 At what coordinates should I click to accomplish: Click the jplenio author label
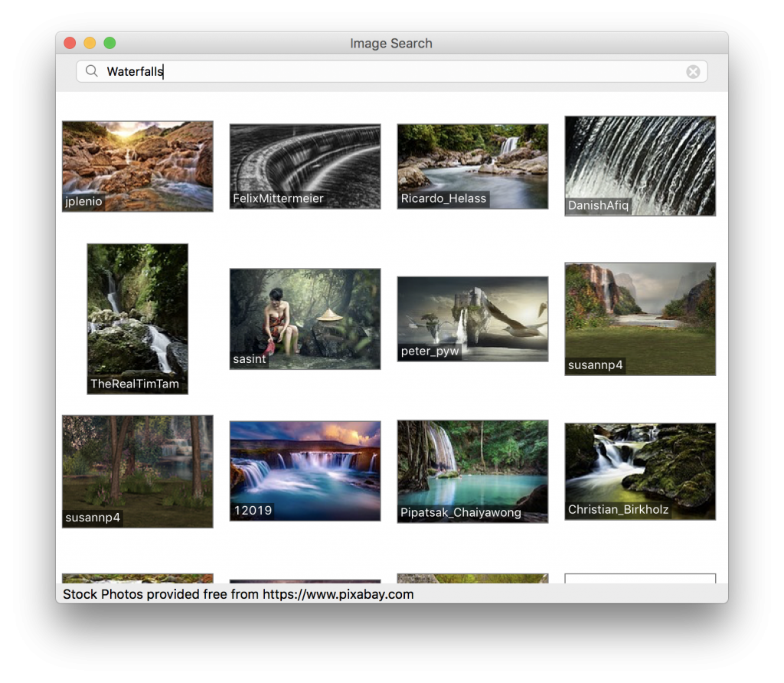coord(83,201)
